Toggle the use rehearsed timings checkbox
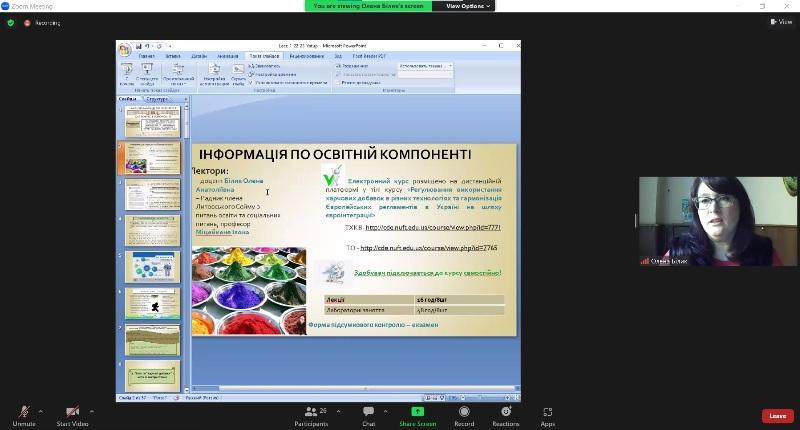Viewport: 800px width, 430px height. click(251, 82)
